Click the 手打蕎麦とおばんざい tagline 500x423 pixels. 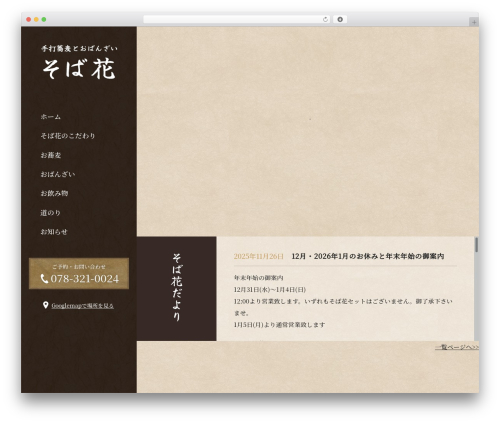click(79, 49)
